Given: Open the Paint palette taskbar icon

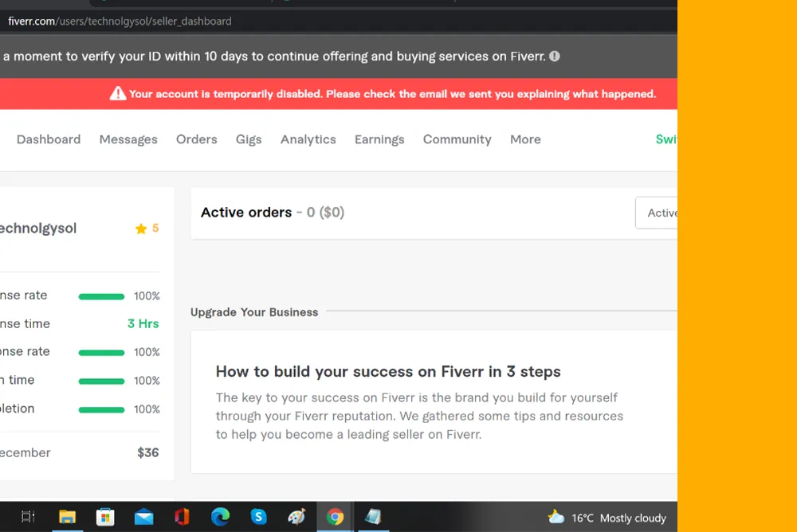Looking at the screenshot, I should 296,517.
